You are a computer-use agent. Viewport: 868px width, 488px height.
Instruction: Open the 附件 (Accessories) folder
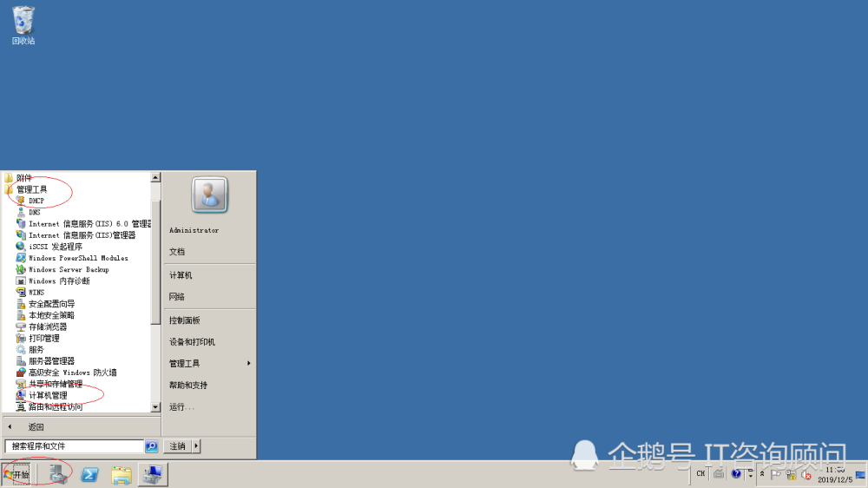[18, 178]
